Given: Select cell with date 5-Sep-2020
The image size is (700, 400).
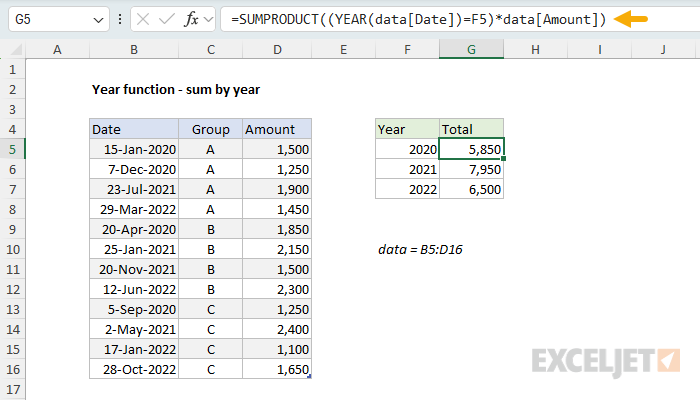Looking at the screenshot, I should [x=134, y=309].
